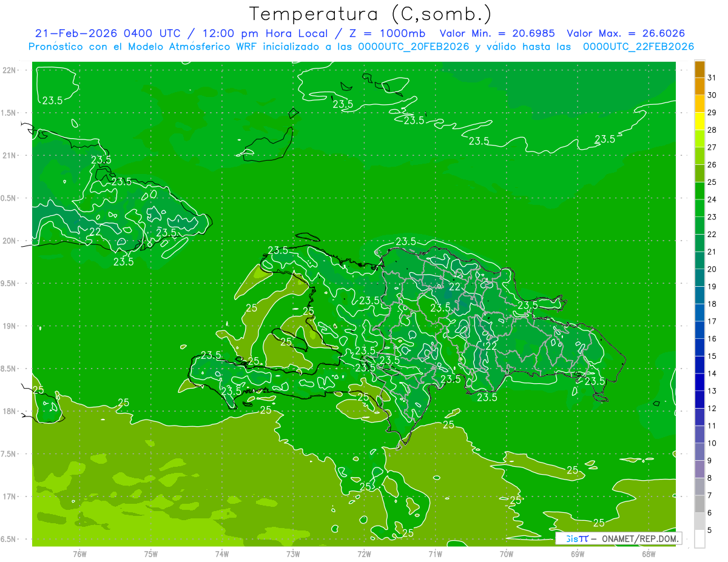Click the '28' label on the color scale
Screen dimensions: 728x562
(x=712, y=130)
